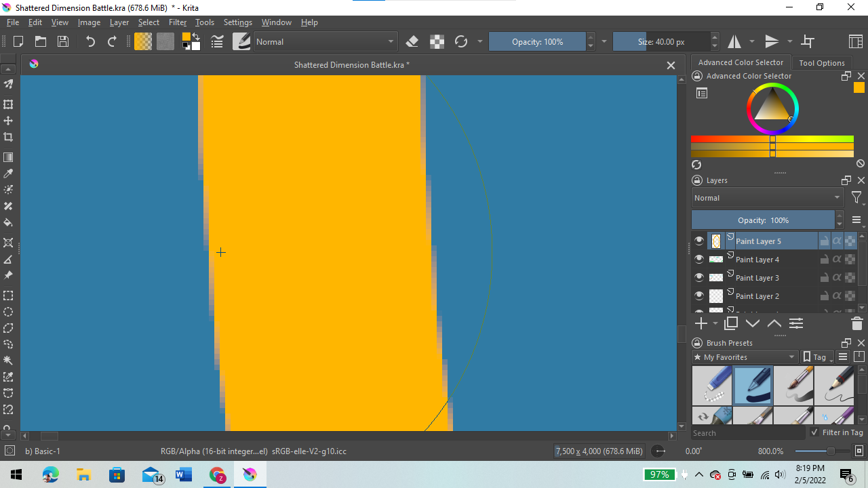Close the Shattered Dimension Battle document tab
Screen dimensions: 868x488
pos(671,65)
